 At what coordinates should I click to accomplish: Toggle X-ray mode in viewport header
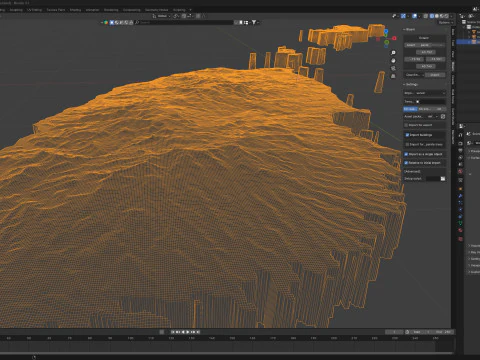tap(426, 16)
